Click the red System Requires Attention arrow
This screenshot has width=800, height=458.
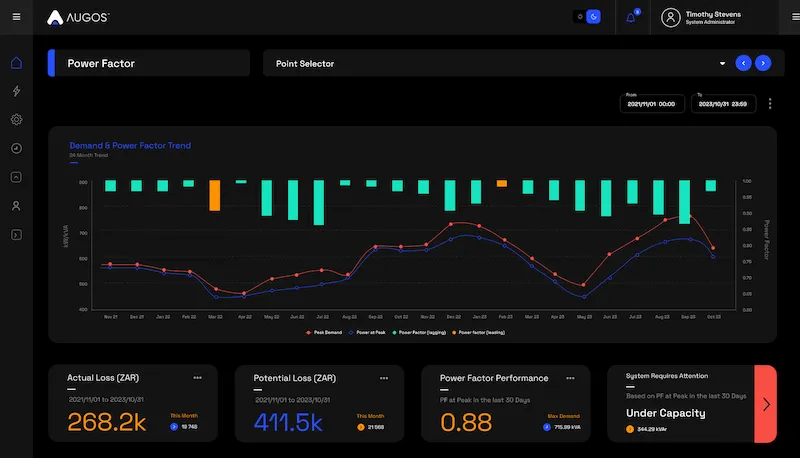[766, 404]
